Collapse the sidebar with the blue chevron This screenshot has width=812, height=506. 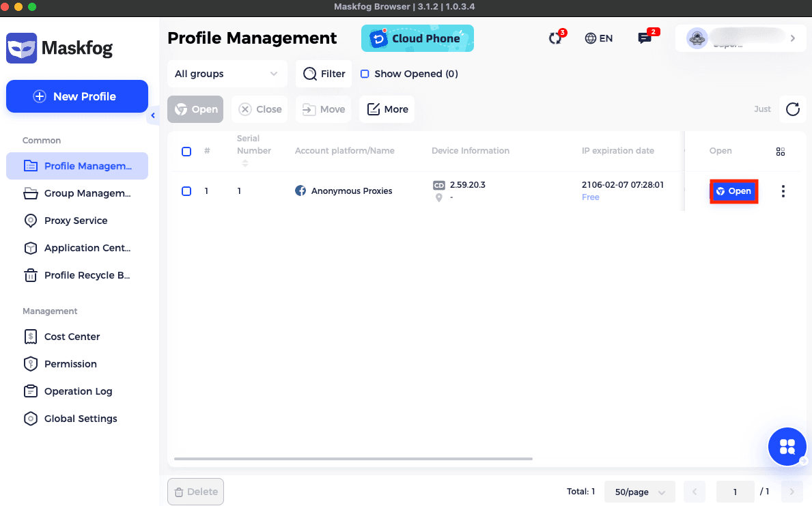point(153,115)
